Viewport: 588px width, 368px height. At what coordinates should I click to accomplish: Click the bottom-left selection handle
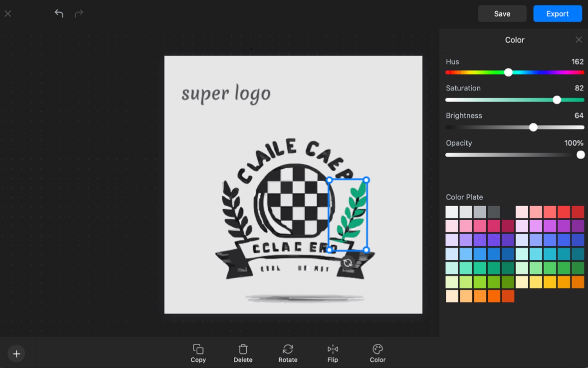click(329, 250)
